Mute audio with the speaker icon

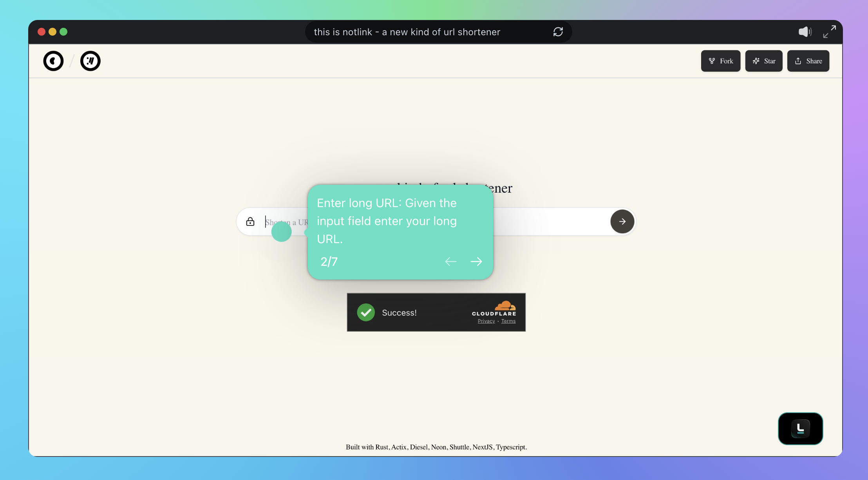pyautogui.click(x=805, y=32)
